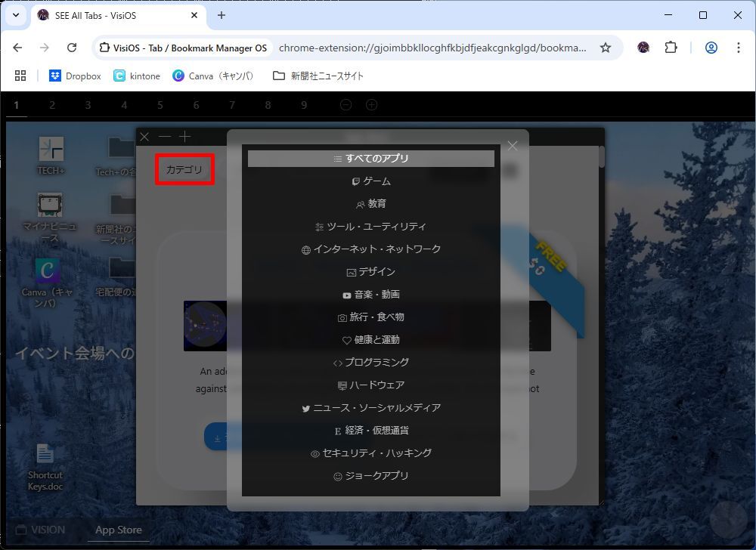Viewport: 756px width, 550px height.
Task: Open the Canva desktop shortcut
Action: point(47,283)
